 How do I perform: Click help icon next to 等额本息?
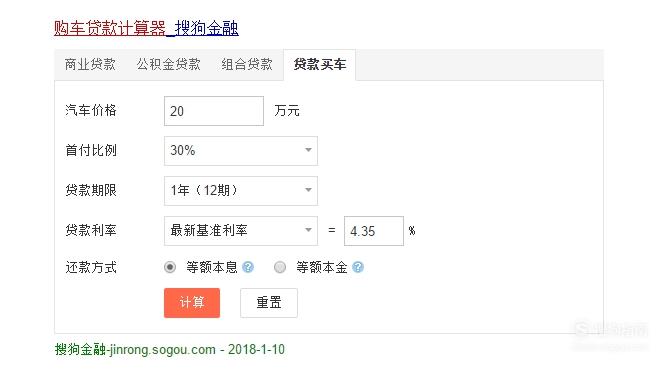(x=248, y=268)
